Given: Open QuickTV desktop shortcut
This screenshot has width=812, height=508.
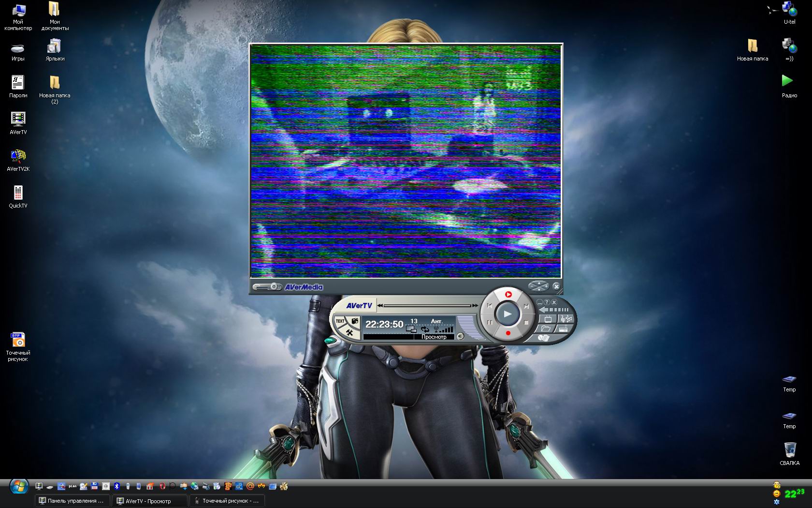Looking at the screenshot, I should (x=18, y=196).
